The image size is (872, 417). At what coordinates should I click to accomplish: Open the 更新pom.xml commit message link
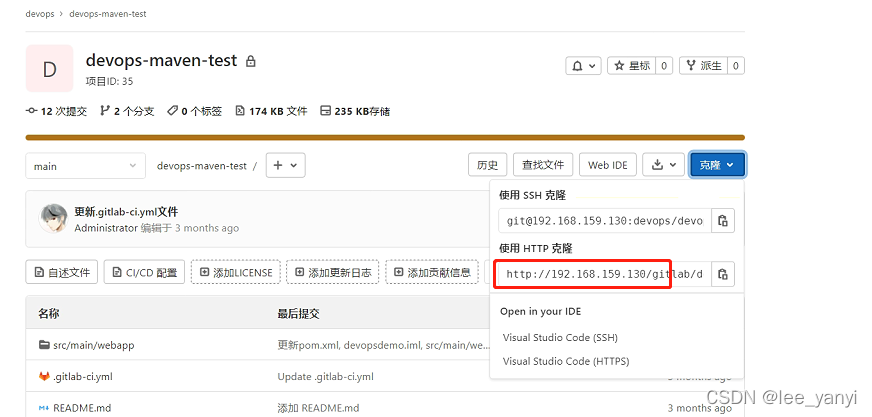pos(383,345)
